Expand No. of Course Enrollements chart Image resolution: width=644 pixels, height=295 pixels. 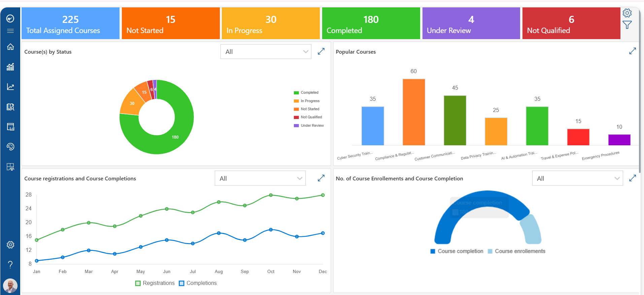633,178
